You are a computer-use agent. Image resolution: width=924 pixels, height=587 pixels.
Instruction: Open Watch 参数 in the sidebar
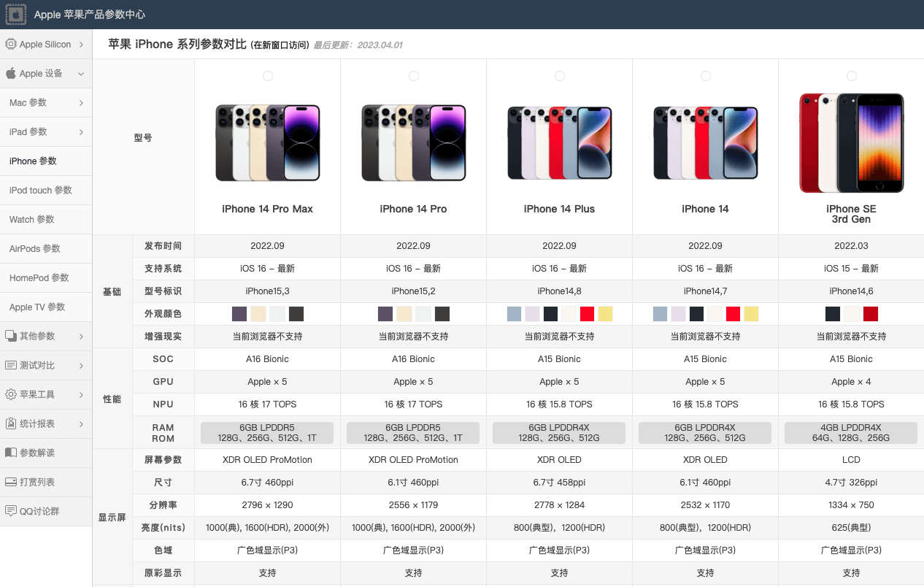[x=46, y=220]
